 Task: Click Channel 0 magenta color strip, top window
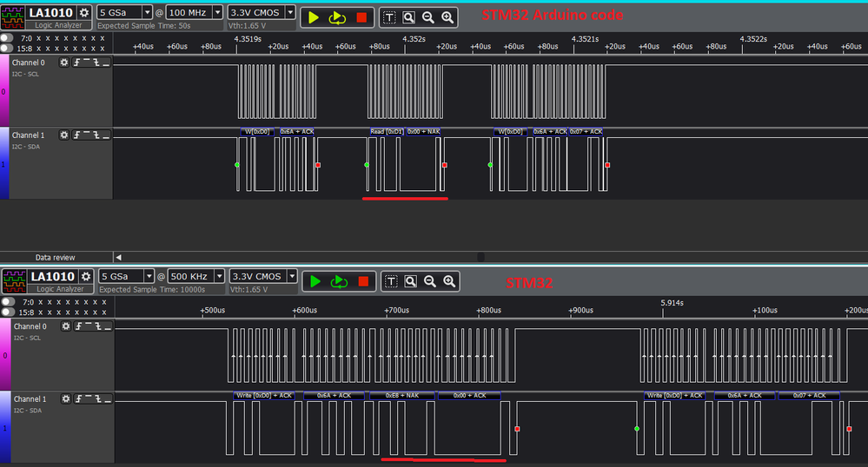pos(4,91)
